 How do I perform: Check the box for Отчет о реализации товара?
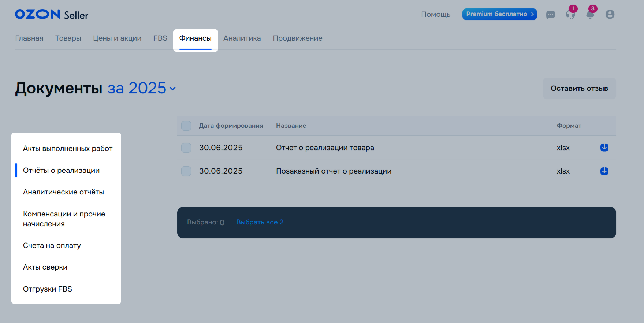186,148
